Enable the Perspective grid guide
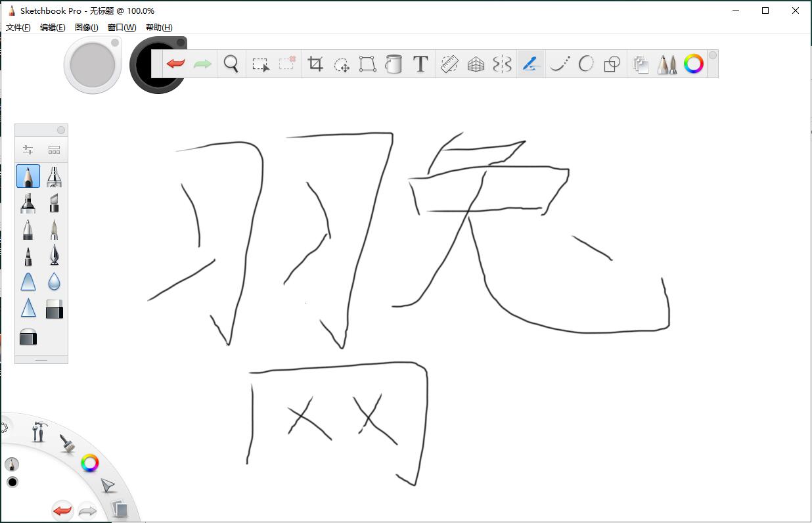This screenshot has height=523, width=812. tap(476, 64)
